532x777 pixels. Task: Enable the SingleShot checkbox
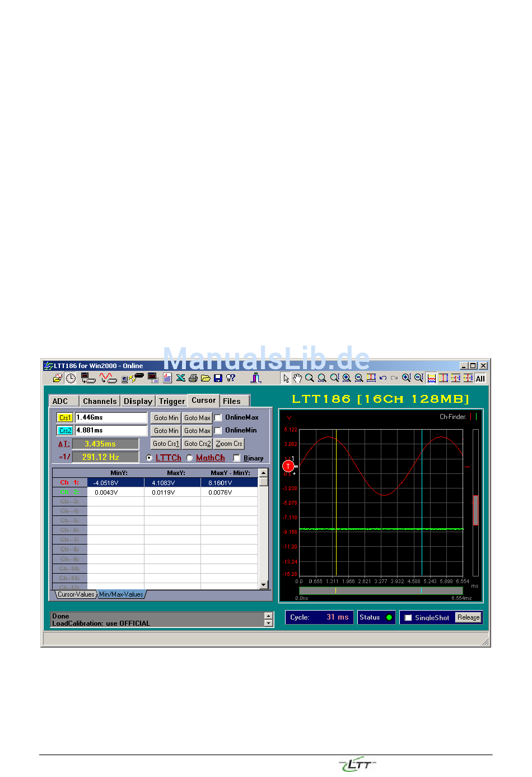point(408,618)
